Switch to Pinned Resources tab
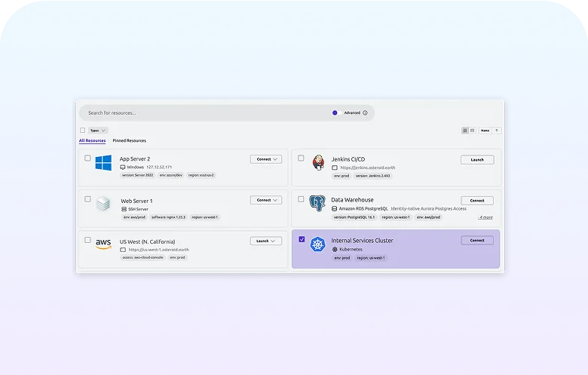 click(130, 141)
